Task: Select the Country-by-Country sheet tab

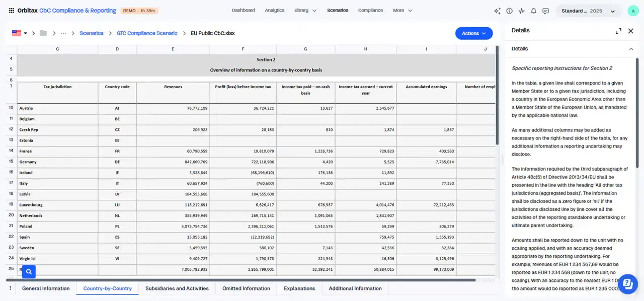Action: [108, 288]
